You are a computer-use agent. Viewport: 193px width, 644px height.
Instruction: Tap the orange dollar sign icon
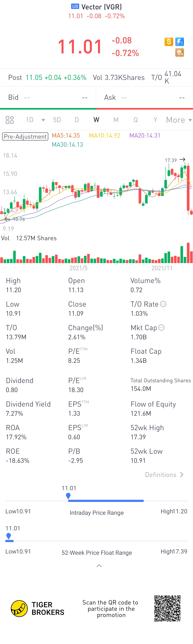tap(169, 42)
